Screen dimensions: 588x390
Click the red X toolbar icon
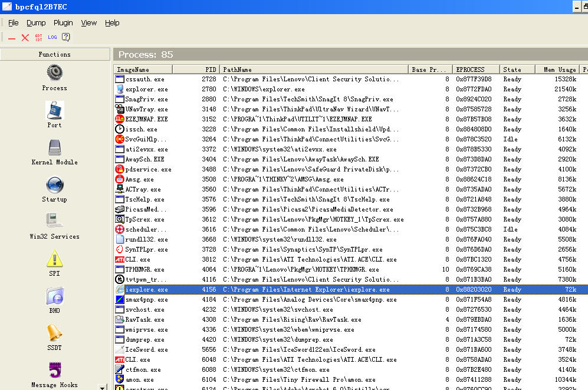pyautogui.click(x=25, y=38)
